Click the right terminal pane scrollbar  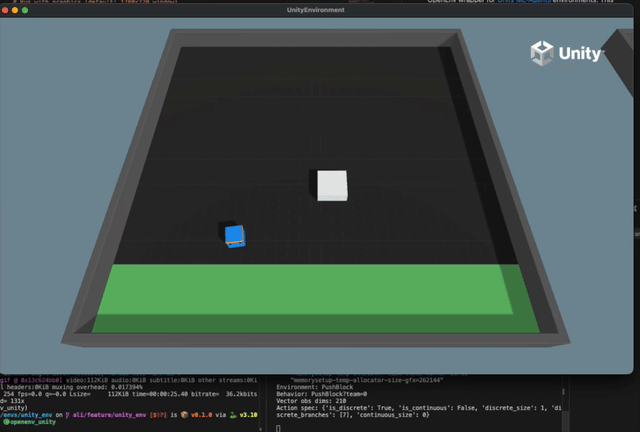click(563, 392)
